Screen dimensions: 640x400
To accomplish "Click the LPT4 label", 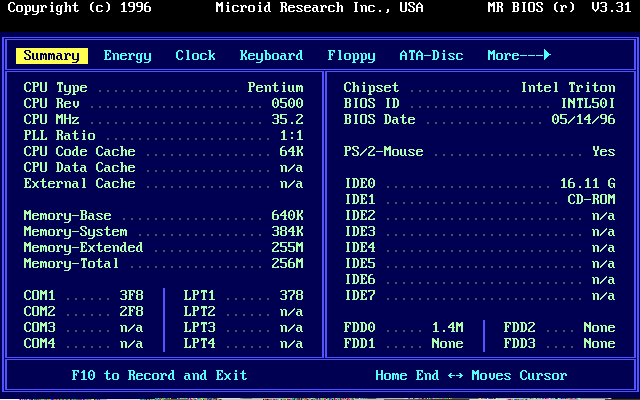I will pyautogui.click(x=200, y=343).
